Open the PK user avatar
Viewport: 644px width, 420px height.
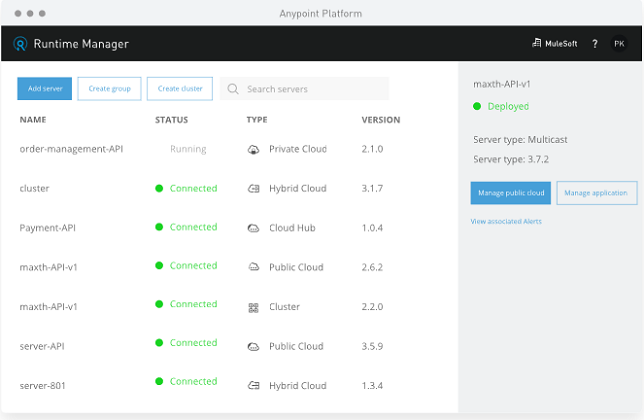point(619,44)
